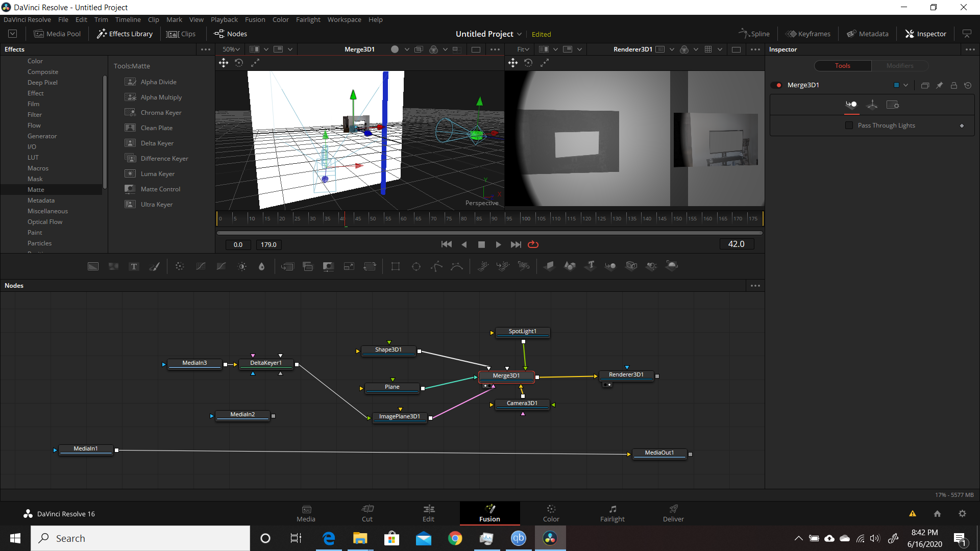The image size is (980, 551).
Task: Open the Metadata panel
Action: (868, 34)
